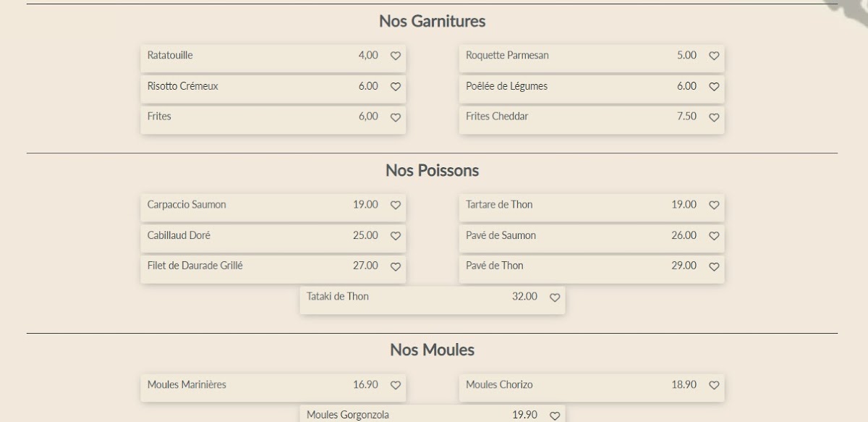The height and width of the screenshot is (422, 868).
Task: Add Moules Marinières to favorites heart
Action: (x=396, y=385)
